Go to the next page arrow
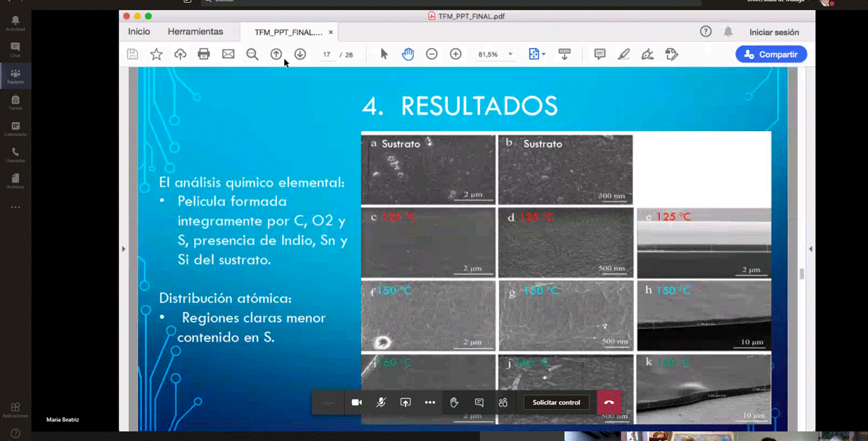This screenshot has height=441, width=868. tap(300, 54)
